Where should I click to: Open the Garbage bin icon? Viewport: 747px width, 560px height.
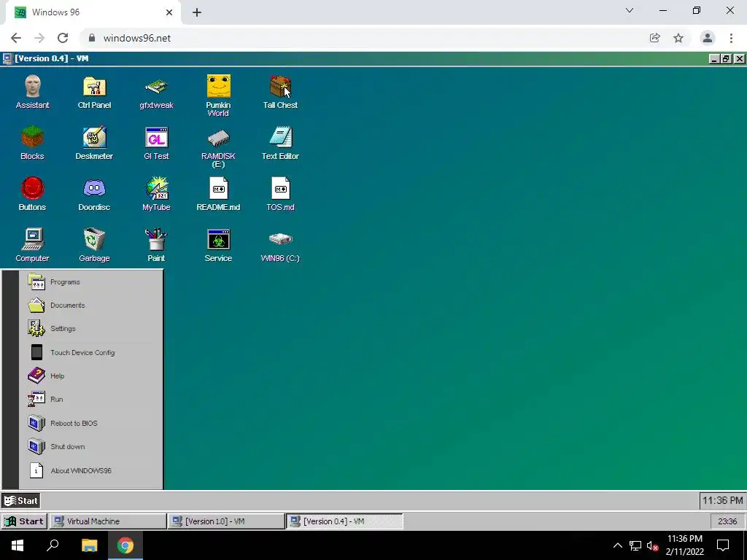pos(94,245)
